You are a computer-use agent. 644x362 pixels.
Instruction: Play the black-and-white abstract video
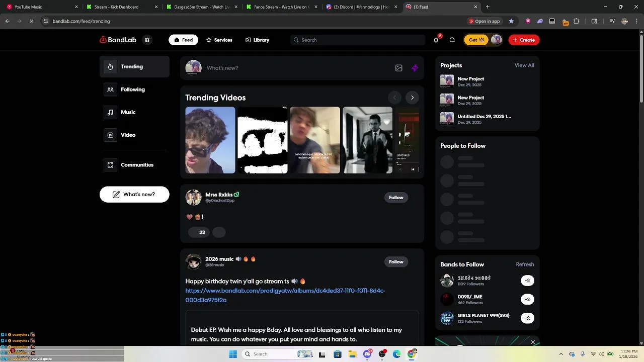263,140
